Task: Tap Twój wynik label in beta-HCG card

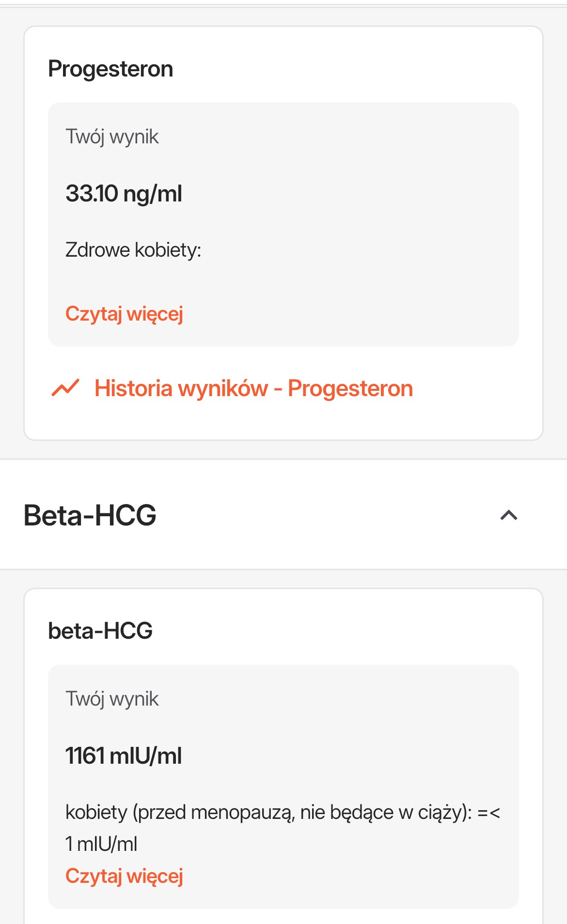Action: tap(112, 699)
